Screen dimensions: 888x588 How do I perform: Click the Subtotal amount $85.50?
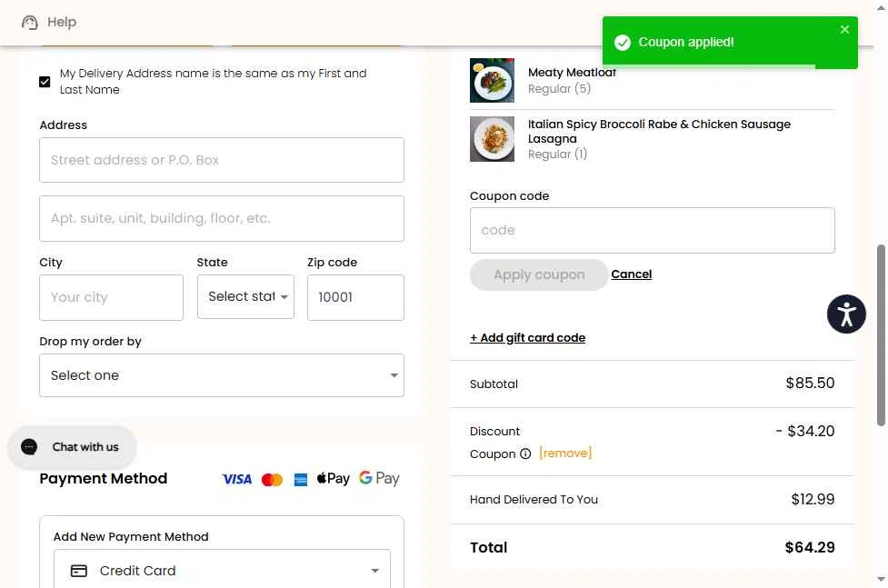point(810,384)
